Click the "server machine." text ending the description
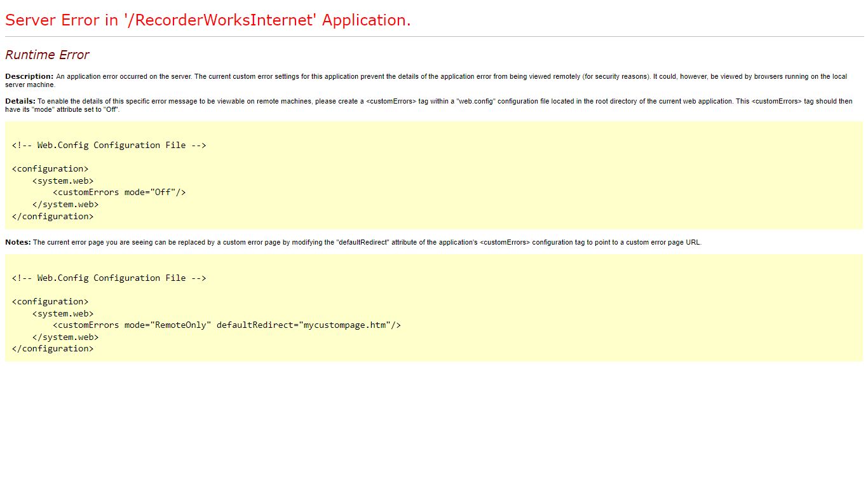 coord(31,85)
